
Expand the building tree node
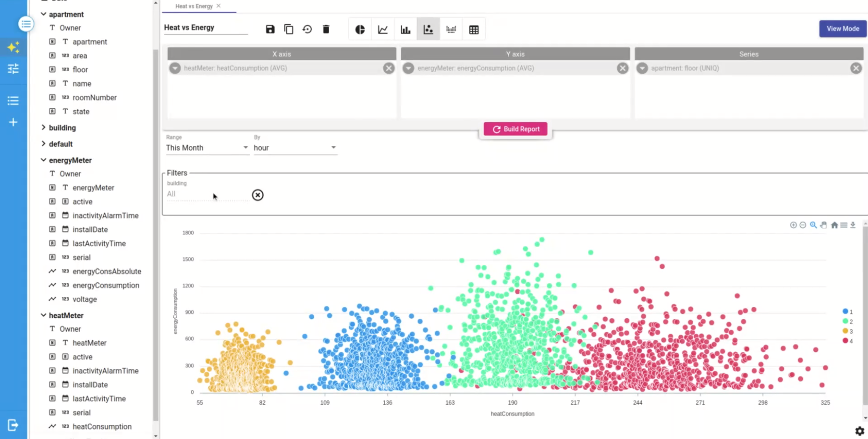(44, 128)
